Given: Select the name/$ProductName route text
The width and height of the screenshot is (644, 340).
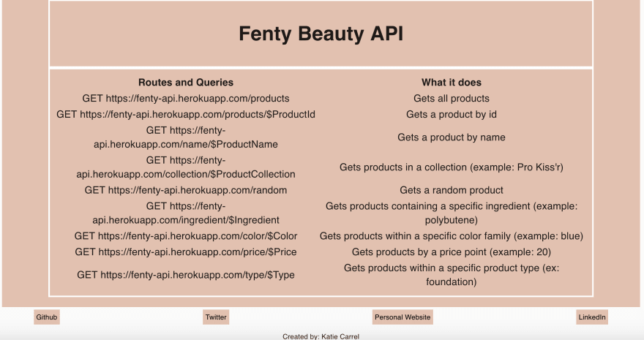Looking at the screenshot, I should (x=186, y=137).
